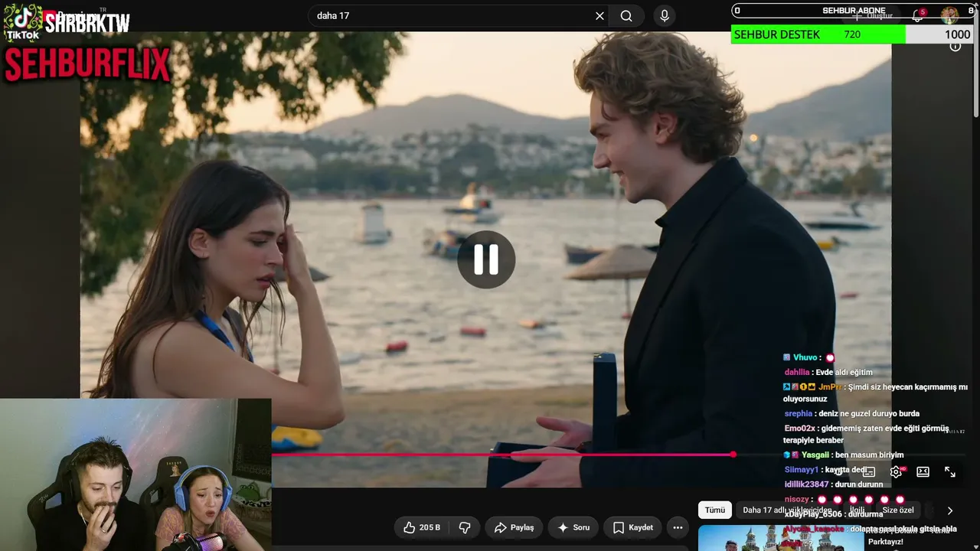Open the account avatar menu
The height and width of the screenshot is (551, 980).
(x=950, y=15)
